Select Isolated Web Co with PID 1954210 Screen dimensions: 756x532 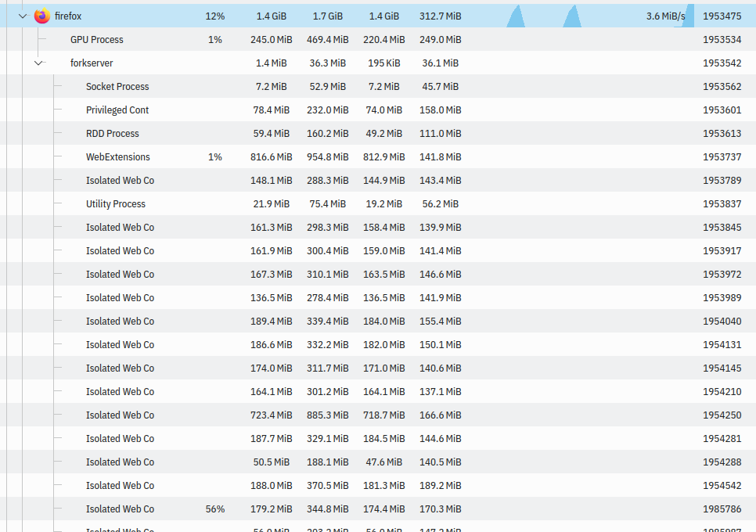click(378, 391)
